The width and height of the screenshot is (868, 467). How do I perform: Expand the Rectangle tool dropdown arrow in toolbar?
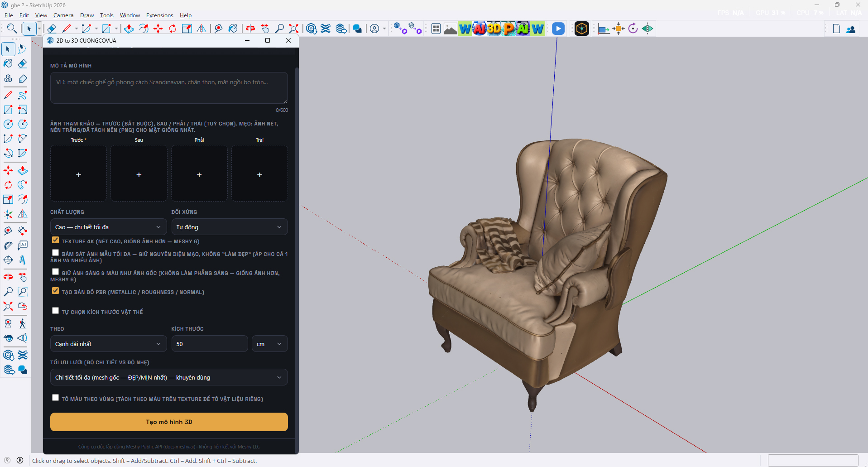pyautogui.click(x=116, y=29)
